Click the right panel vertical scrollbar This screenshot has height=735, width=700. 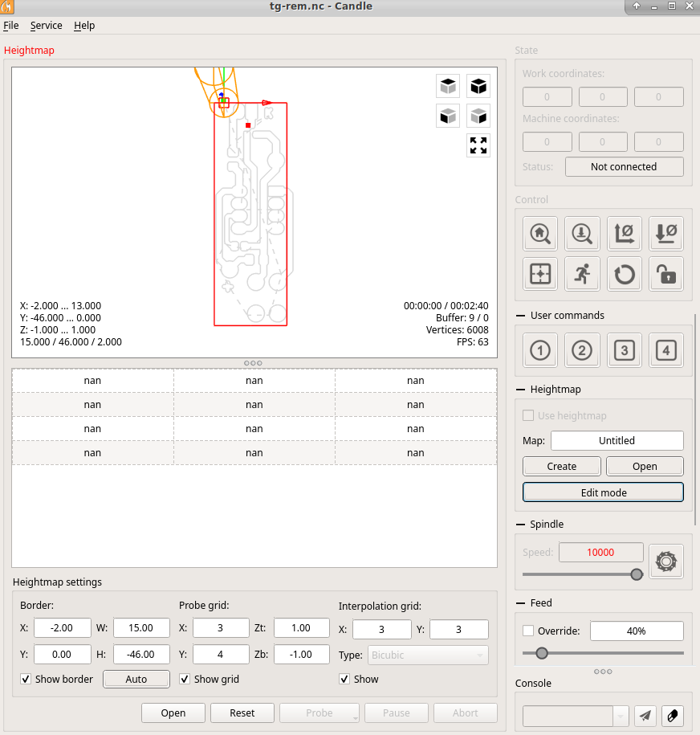696,419
